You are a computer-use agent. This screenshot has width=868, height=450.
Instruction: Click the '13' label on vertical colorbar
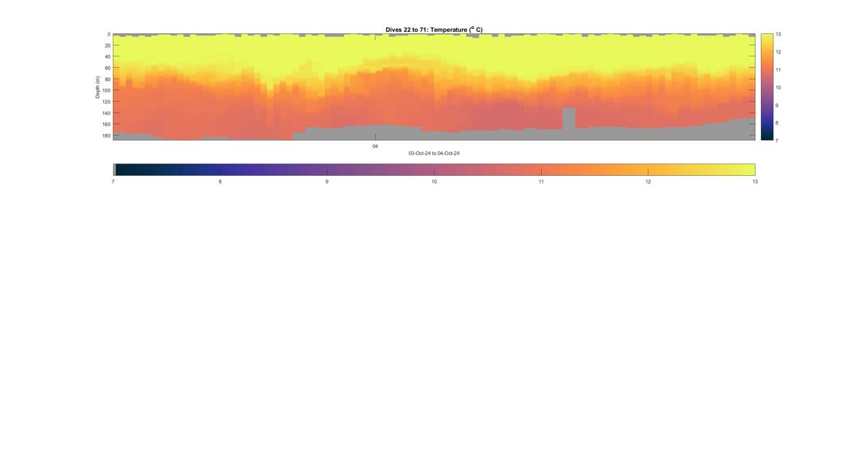[778, 34]
